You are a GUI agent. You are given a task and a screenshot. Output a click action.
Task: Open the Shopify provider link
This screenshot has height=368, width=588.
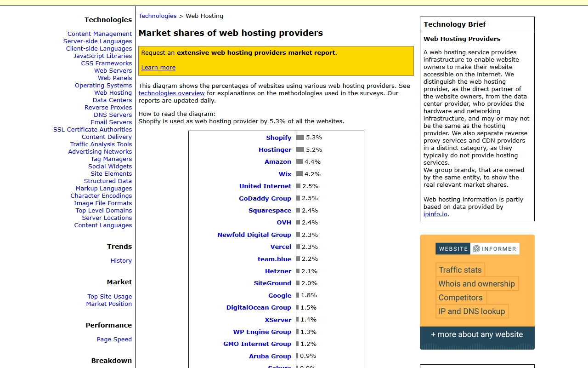pyautogui.click(x=279, y=138)
